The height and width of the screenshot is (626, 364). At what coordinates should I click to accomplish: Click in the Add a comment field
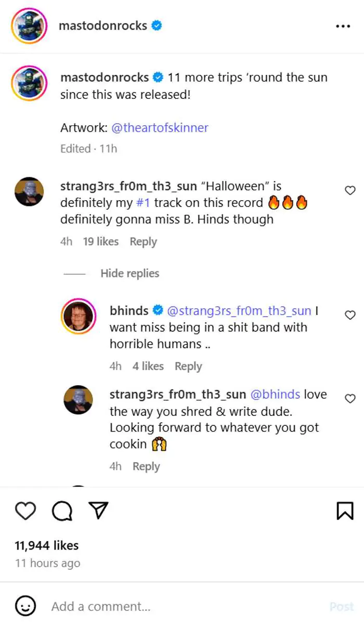[x=182, y=606]
